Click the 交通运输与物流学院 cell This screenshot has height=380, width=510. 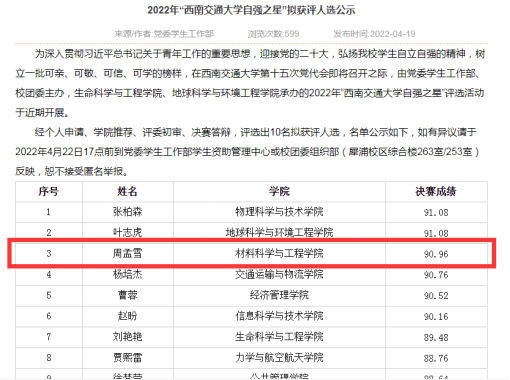[x=279, y=274]
